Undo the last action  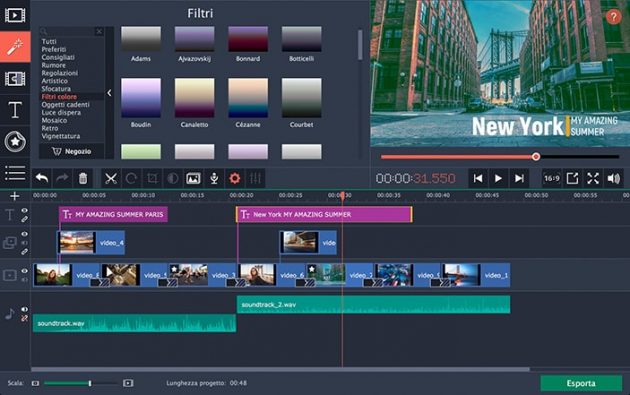tap(42, 178)
